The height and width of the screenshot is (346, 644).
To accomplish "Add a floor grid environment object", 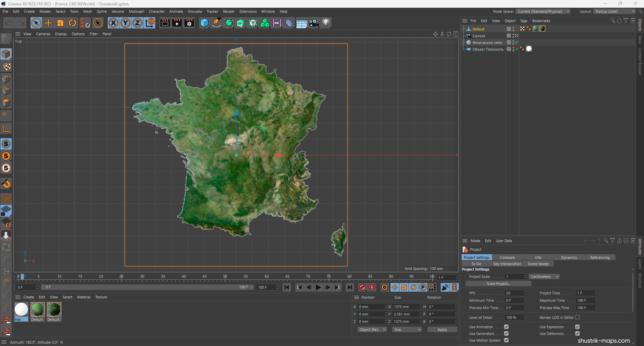I will tap(302, 23).
